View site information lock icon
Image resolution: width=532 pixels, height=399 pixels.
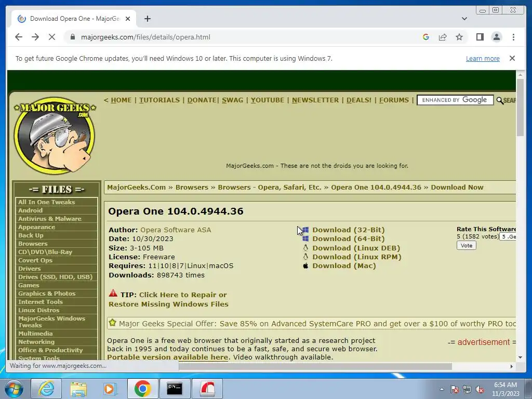point(72,37)
